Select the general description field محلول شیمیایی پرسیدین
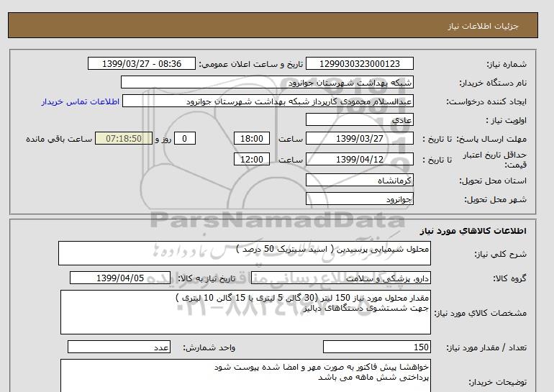The image size is (554, 392). (x=245, y=253)
